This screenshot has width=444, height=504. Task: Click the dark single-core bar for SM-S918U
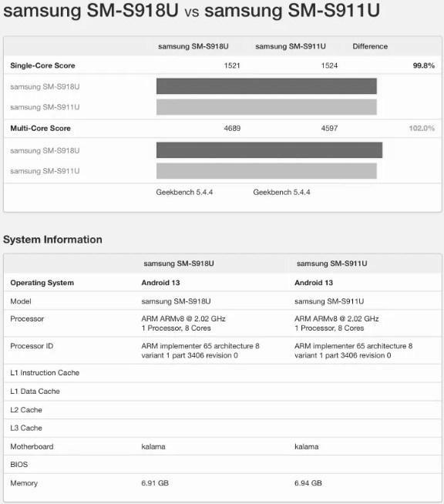pyautogui.click(x=267, y=86)
